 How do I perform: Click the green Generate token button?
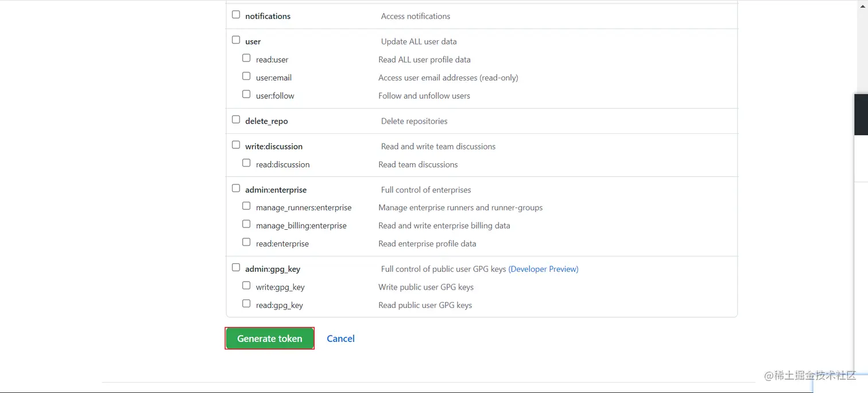pyautogui.click(x=269, y=338)
